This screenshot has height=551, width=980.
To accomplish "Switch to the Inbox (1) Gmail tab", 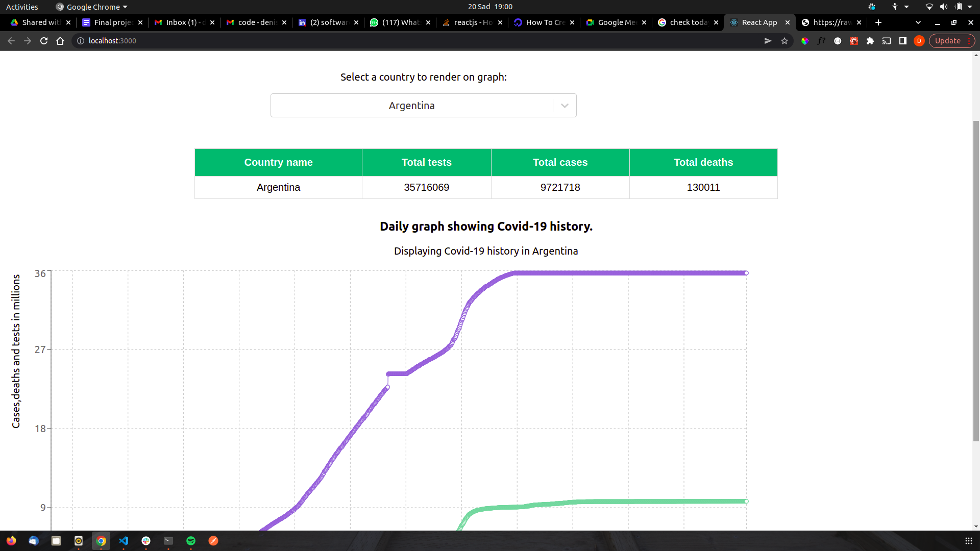I will (184, 22).
